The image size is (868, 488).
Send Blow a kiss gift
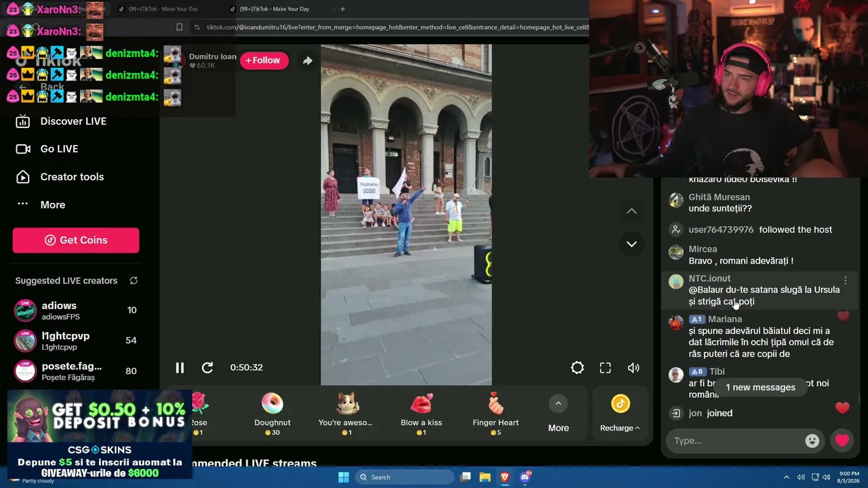421,413
